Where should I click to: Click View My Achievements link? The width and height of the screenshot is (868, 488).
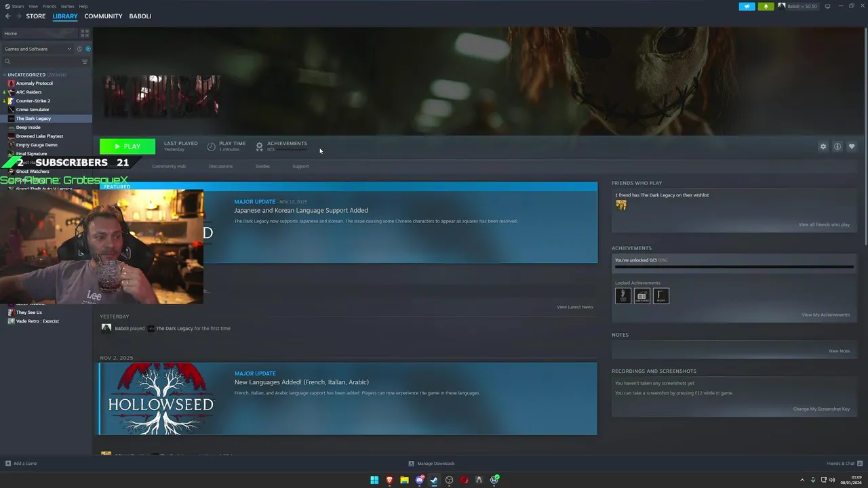(x=825, y=314)
